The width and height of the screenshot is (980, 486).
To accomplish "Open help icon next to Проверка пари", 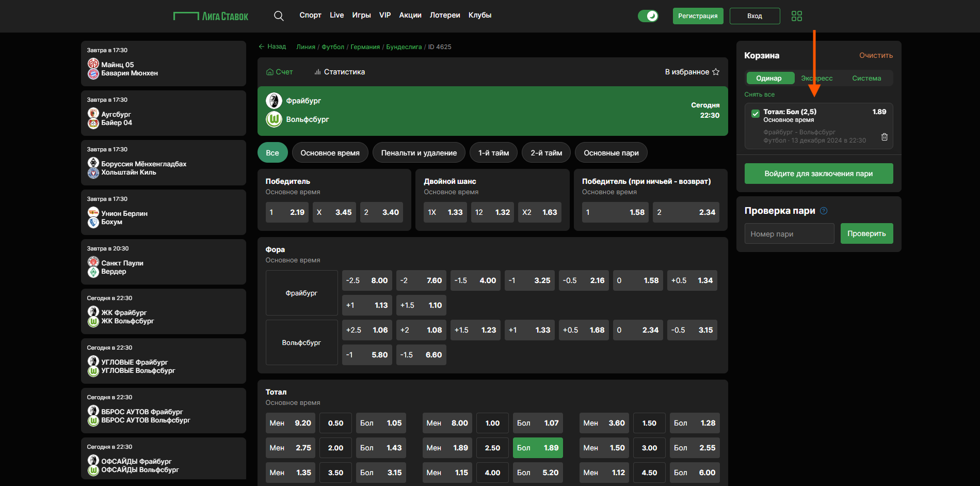I will coord(824,211).
